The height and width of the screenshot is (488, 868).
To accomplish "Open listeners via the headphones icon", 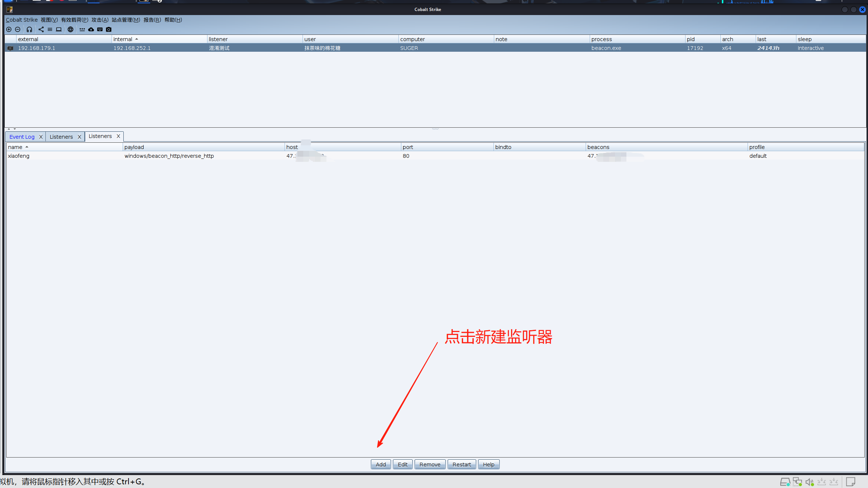I will coord(29,29).
